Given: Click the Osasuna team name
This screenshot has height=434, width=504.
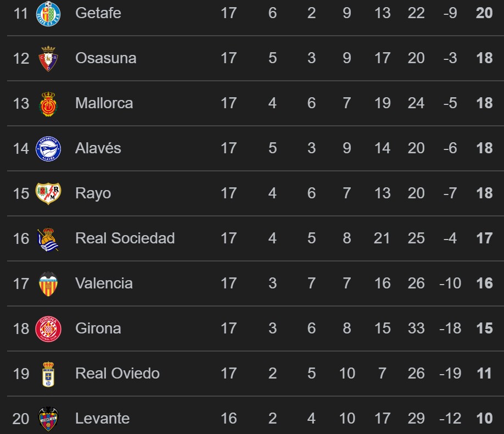Looking at the screenshot, I should (x=105, y=58).
